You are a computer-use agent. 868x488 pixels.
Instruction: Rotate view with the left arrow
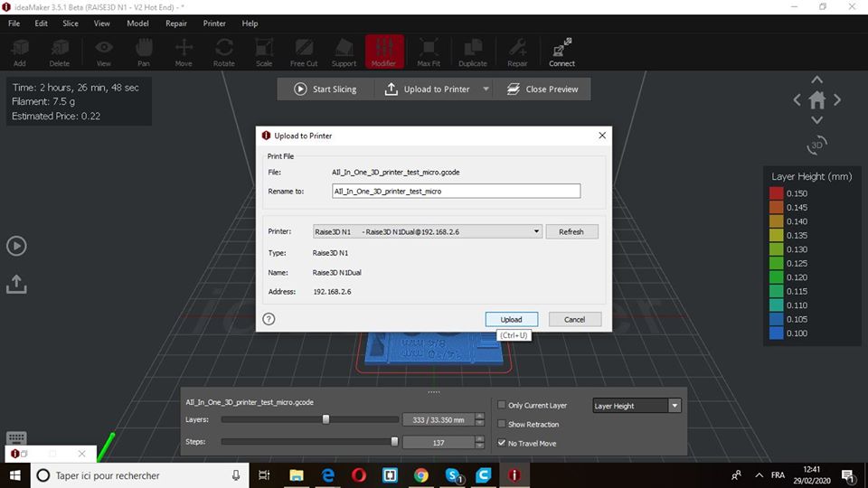[x=797, y=100]
